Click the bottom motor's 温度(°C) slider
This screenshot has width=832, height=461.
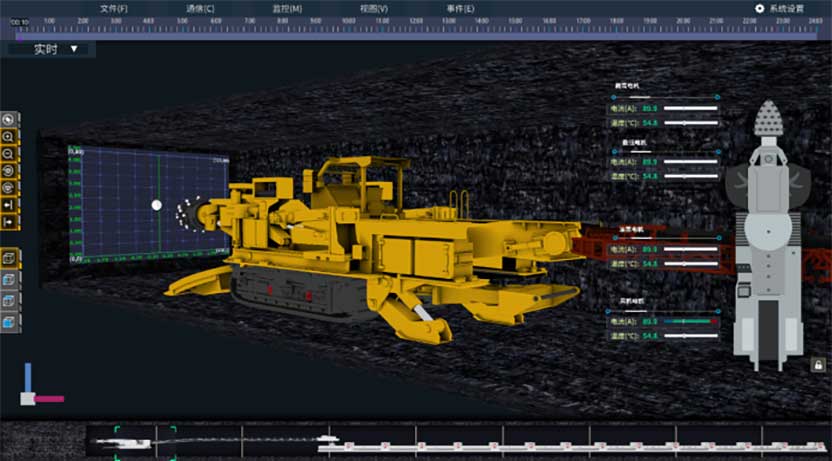(691, 335)
